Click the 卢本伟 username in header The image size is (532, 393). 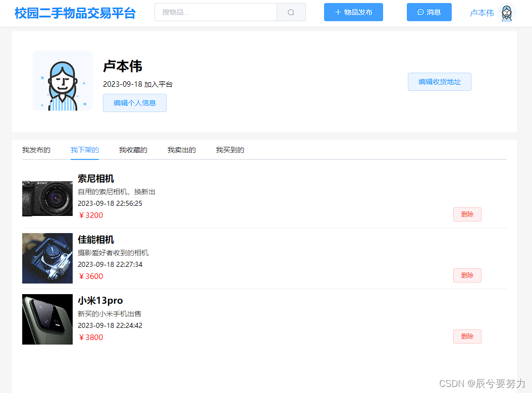tap(482, 13)
